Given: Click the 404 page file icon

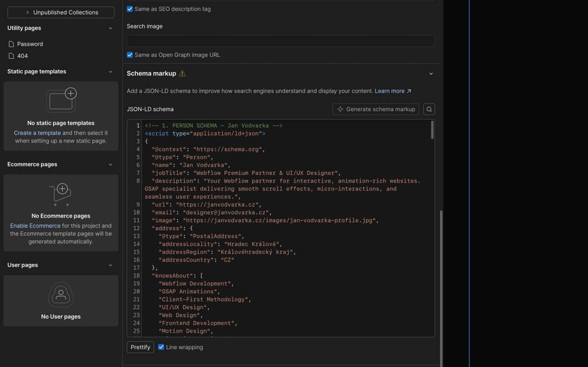Looking at the screenshot, I should coord(11,56).
